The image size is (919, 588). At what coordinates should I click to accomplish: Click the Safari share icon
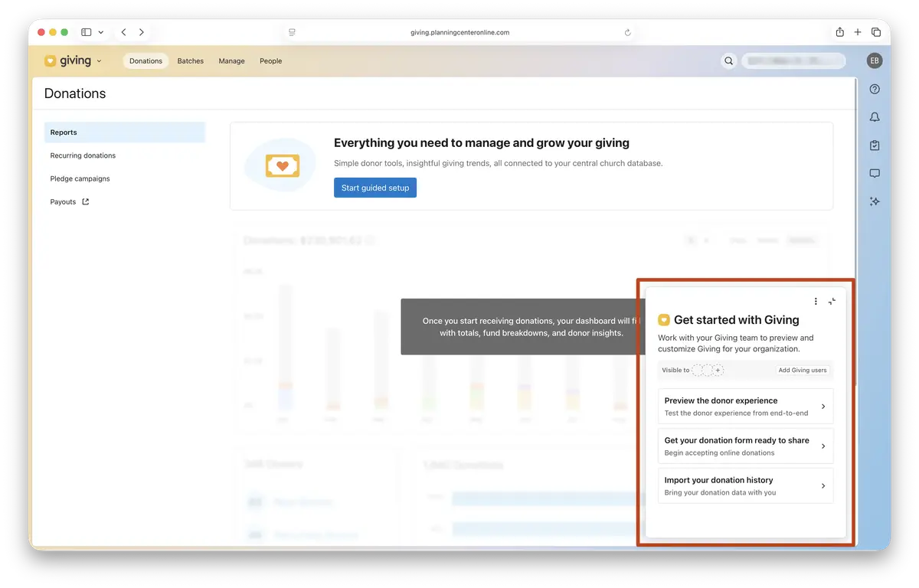pyautogui.click(x=840, y=32)
